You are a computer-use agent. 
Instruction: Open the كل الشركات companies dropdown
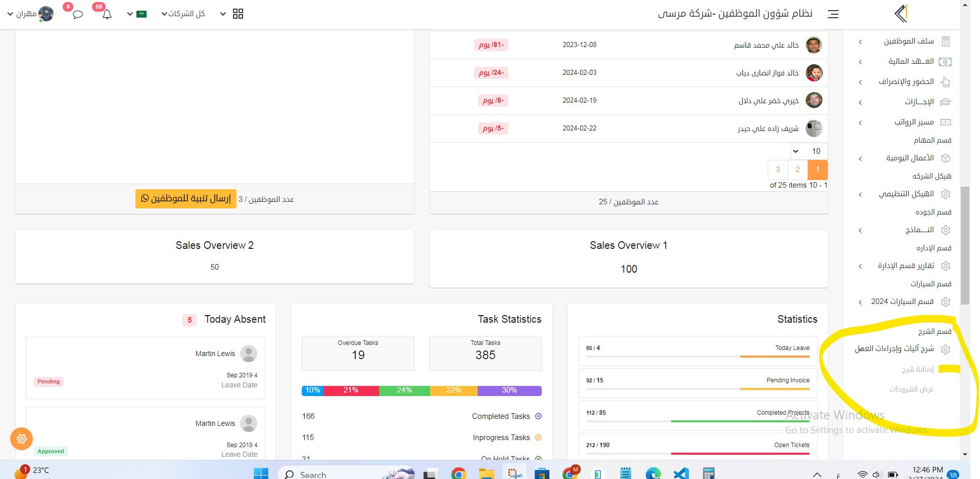[x=183, y=14]
